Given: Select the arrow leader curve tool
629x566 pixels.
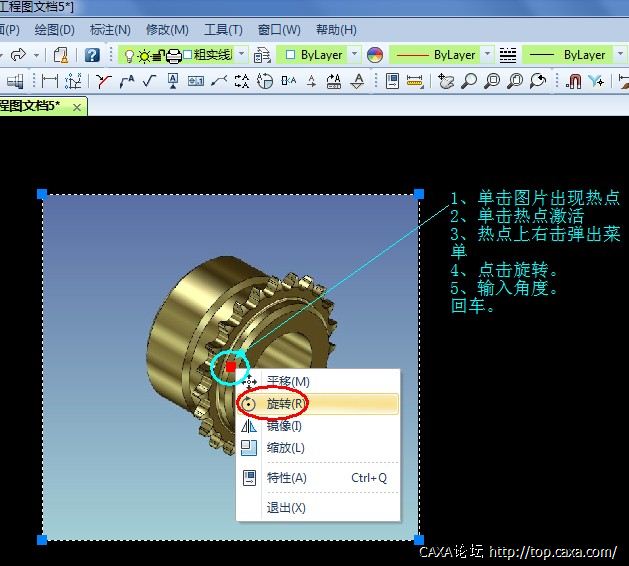Looking at the screenshot, I should [x=219, y=81].
